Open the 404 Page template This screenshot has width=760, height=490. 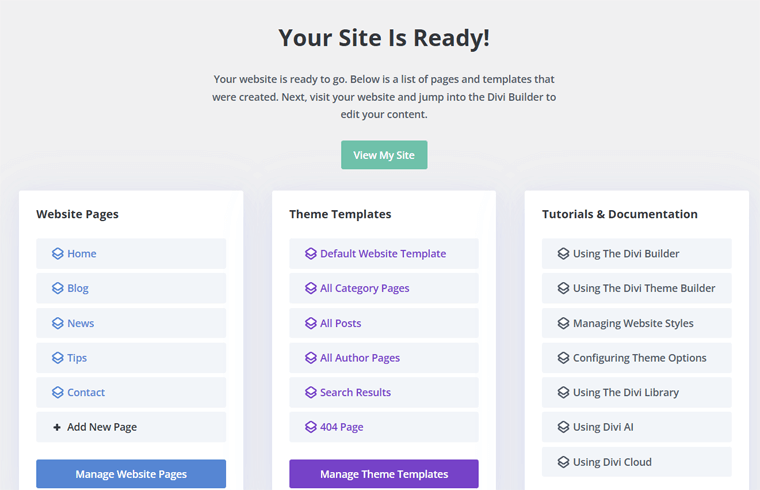coord(384,427)
